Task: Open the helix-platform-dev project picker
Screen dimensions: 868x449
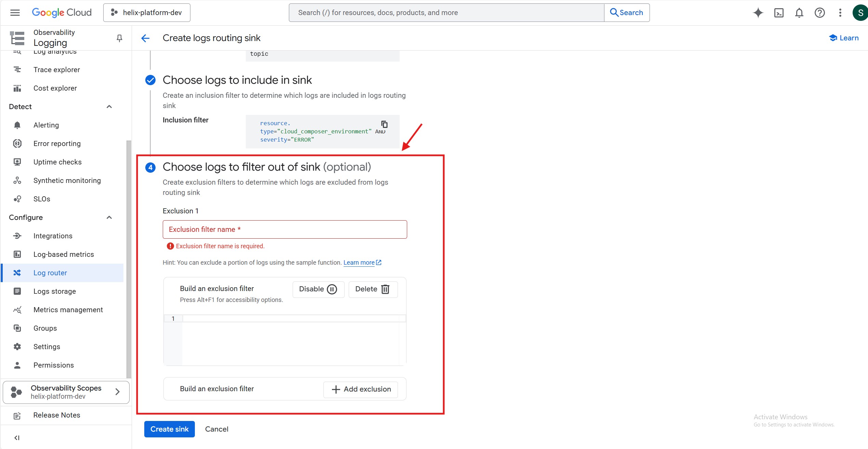Action: [147, 13]
